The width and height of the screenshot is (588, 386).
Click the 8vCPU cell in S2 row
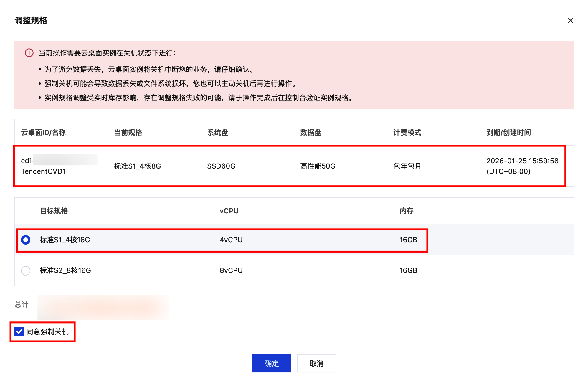231,270
